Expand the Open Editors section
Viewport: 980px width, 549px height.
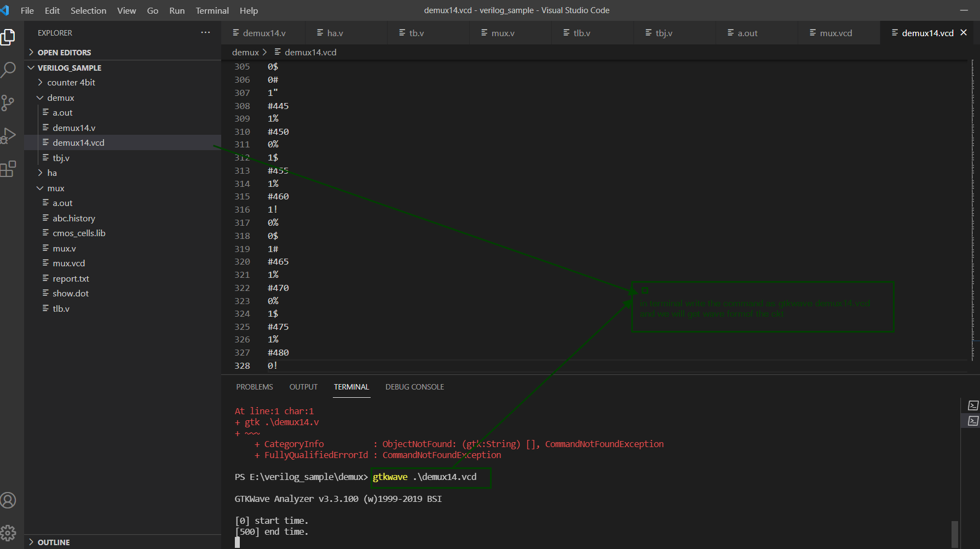click(123, 53)
